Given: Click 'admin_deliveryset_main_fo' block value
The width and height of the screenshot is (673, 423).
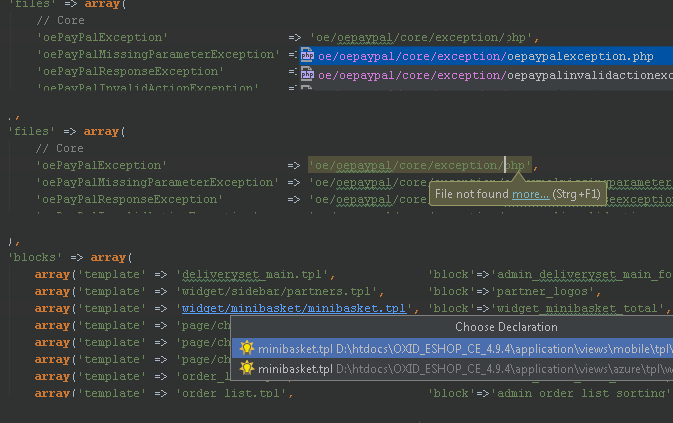Looking at the screenshot, I should point(582,274).
